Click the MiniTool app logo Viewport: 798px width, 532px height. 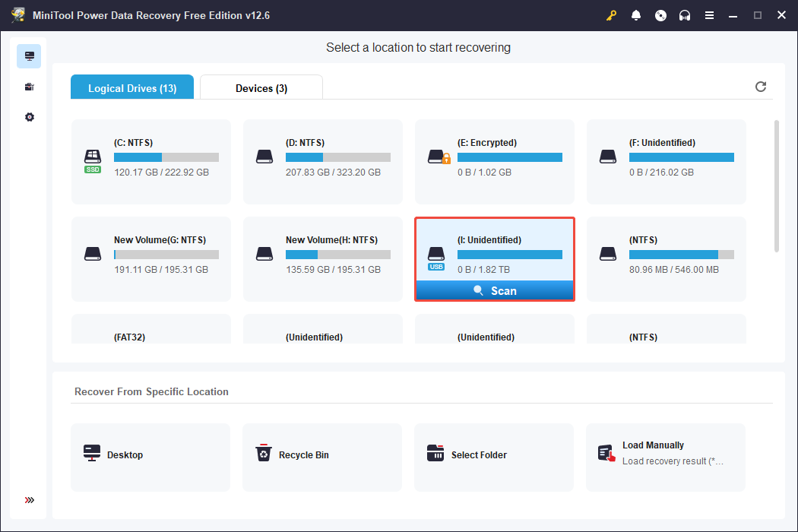tap(17, 14)
